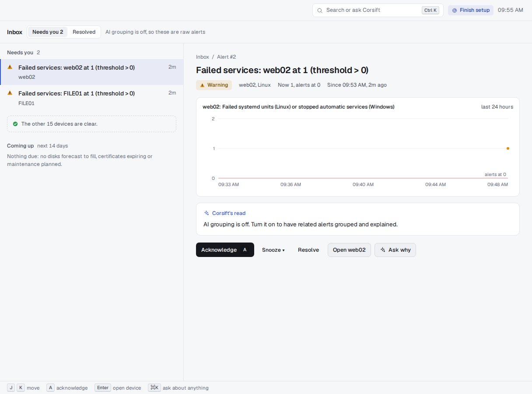Click 'Since 09:53 AM, 2m ago' text
This screenshot has height=394, width=532.
pos(357,85)
